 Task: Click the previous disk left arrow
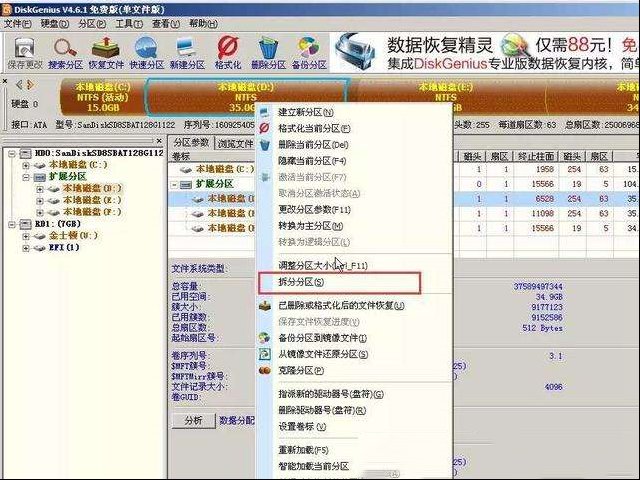[x=19, y=85]
